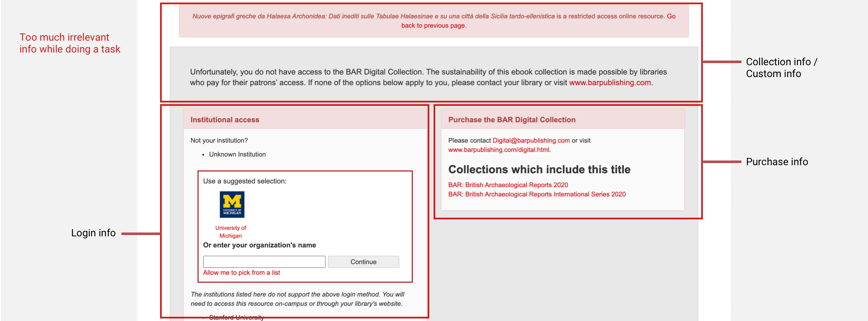
Task: Click the University of Michigan logo
Action: pyautogui.click(x=232, y=205)
